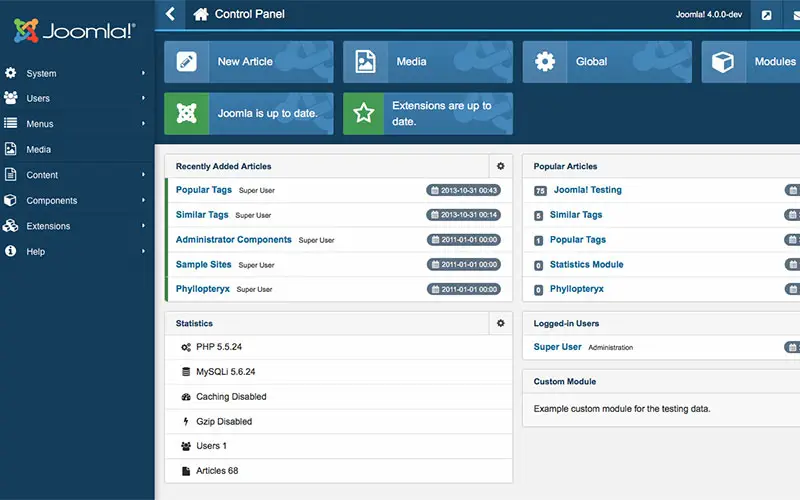Screen dimensions: 800x500
Task: Click the 2013-10-31 00:43 date badge
Action: [463, 190]
